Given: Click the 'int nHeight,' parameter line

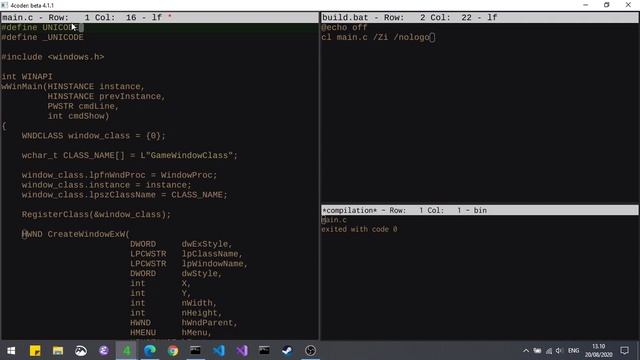Looking at the screenshot, I should (176, 313).
